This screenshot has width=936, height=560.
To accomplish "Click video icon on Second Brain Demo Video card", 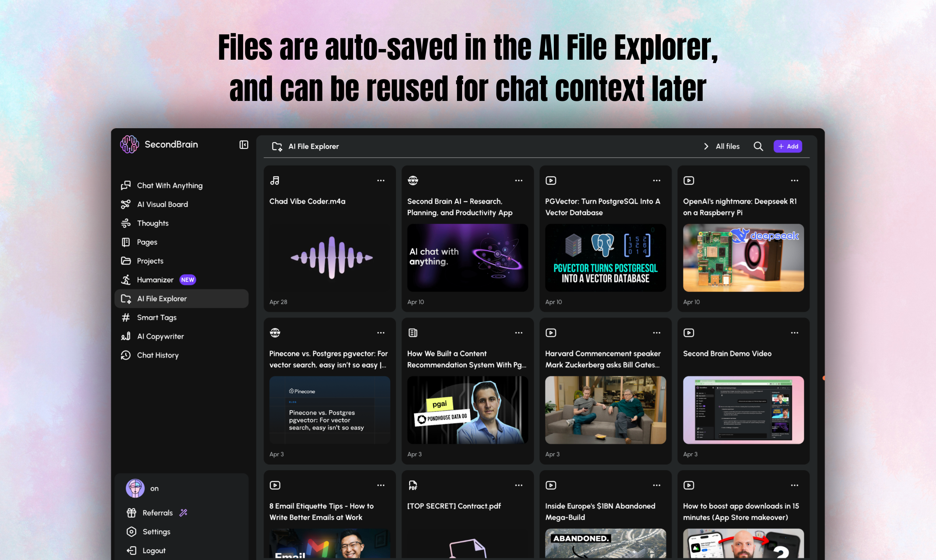I will [688, 333].
